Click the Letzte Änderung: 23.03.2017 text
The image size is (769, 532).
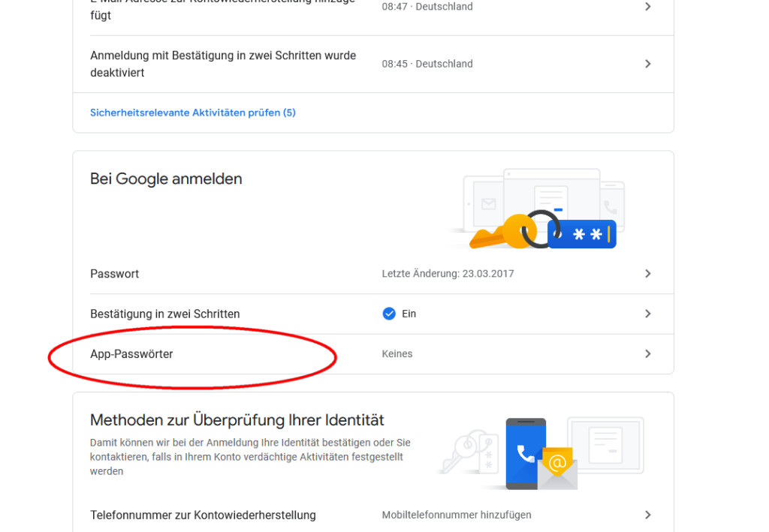(x=448, y=274)
